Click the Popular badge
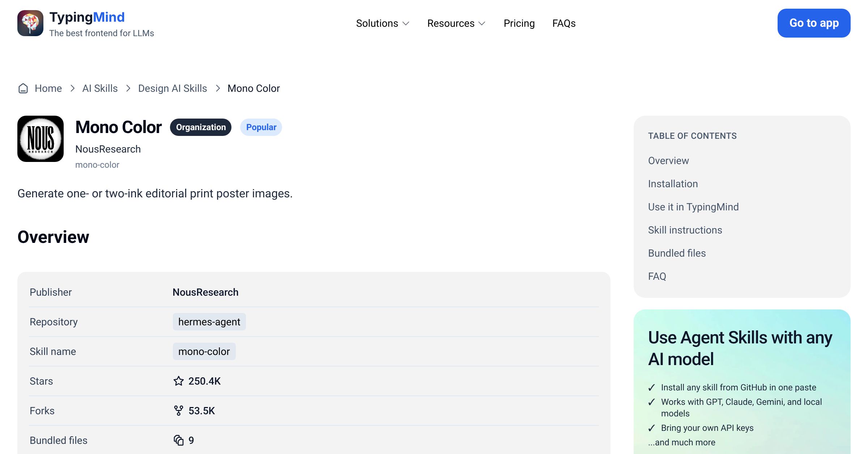This screenshot has height=454, width=868. coord(261,127)
